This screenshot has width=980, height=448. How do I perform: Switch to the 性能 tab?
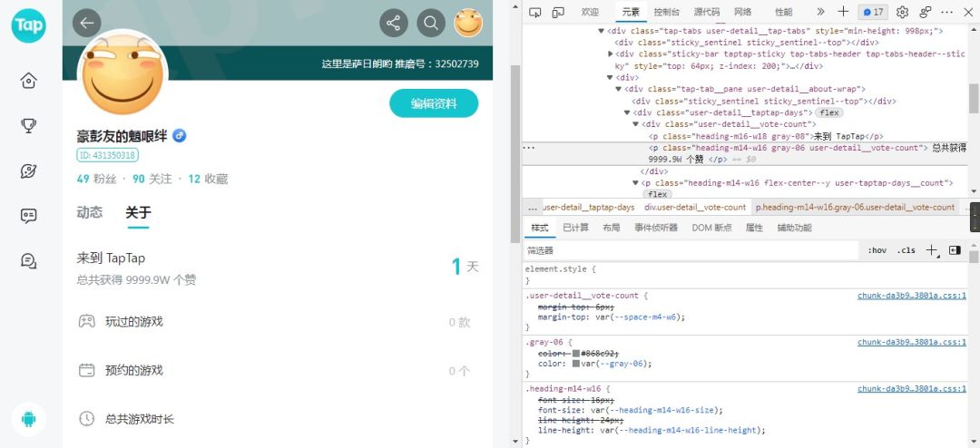click(x=783, y=12)
